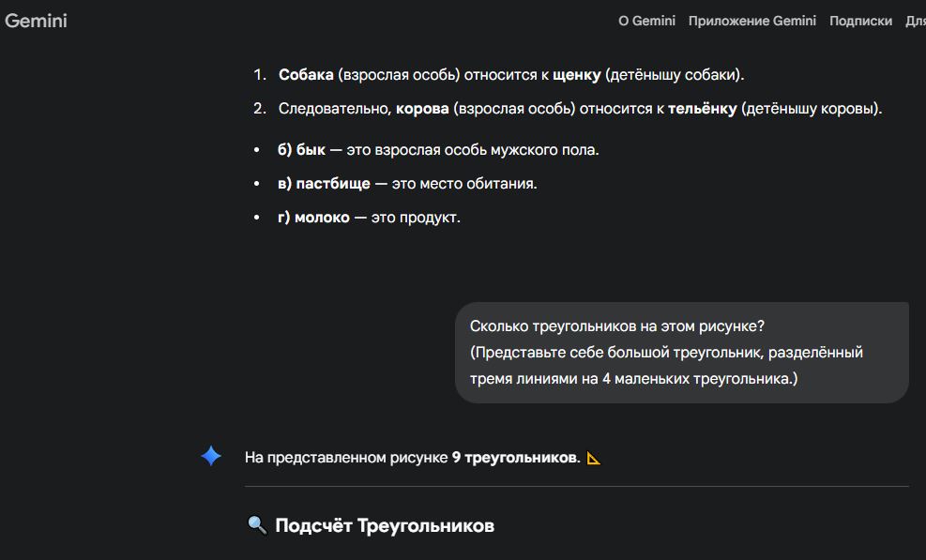Image resolution: width=926 pixels, height=560 pixels.
Task: Click the Gemini logo in header
Action: pos(36,21)
